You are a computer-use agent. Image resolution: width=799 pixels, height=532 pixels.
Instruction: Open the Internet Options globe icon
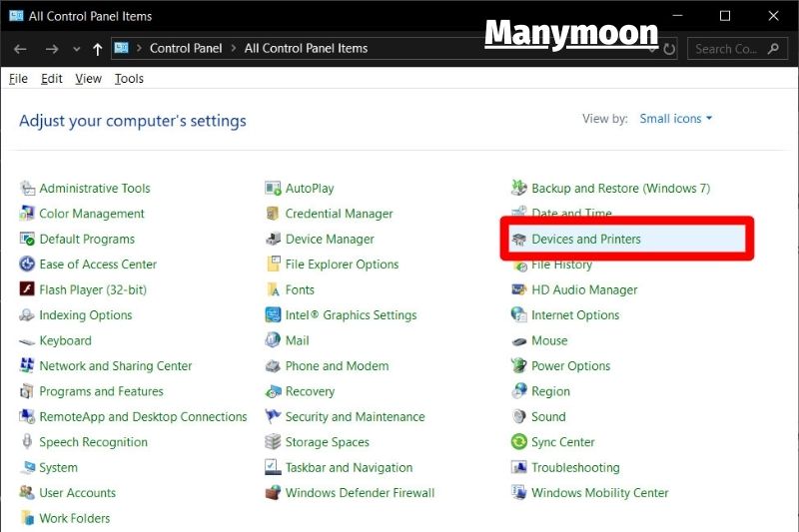point(519,315)
